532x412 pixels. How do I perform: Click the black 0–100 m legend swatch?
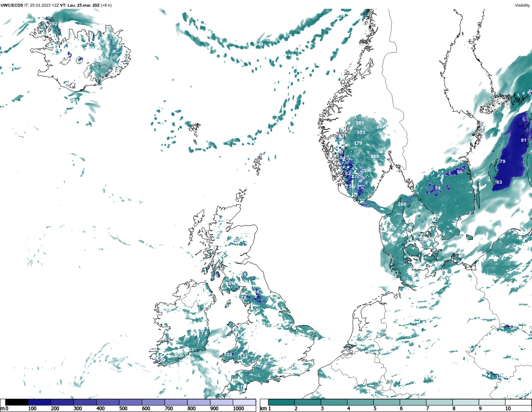(x=17, y=402)
